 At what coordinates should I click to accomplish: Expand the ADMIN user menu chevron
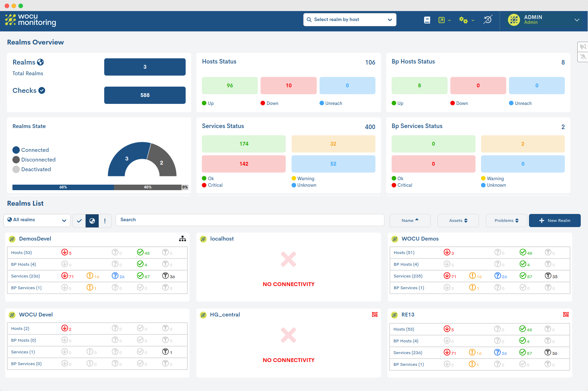point(577,20)
